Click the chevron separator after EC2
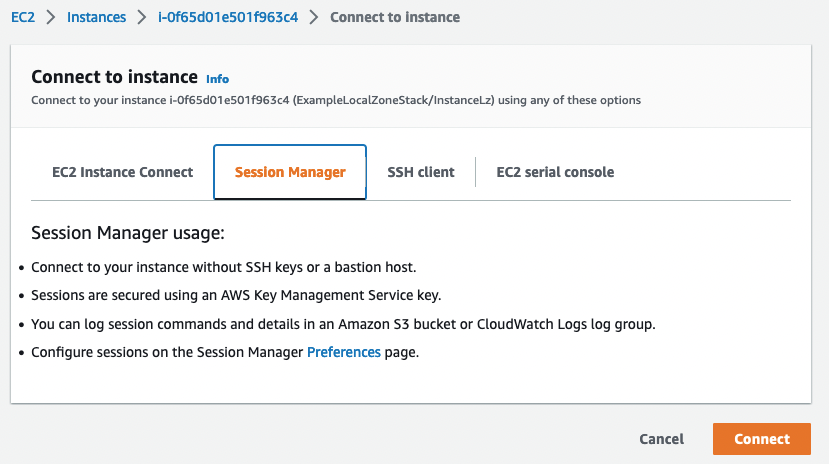829x464 pixels. pos(51,17)
